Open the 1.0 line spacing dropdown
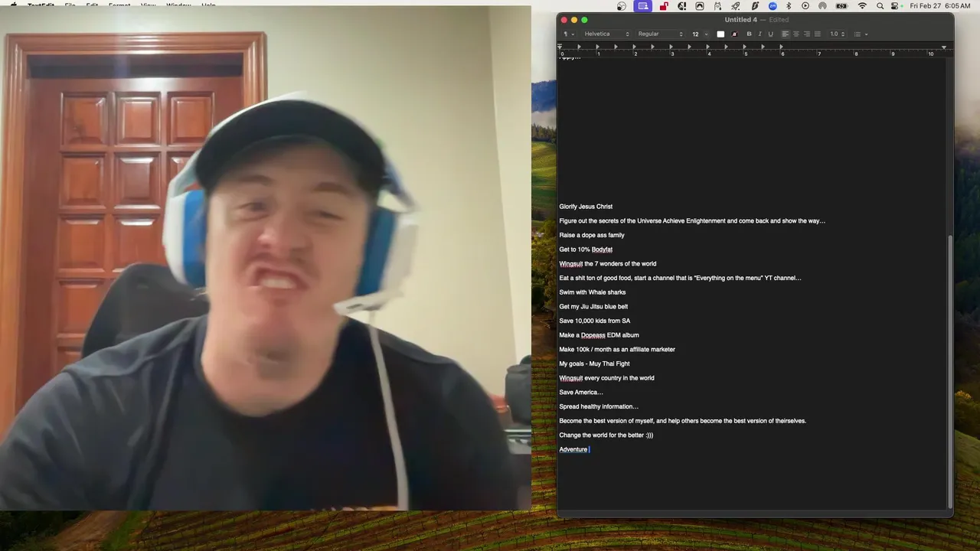The image size is (980, 551). [x=838, y=34]
